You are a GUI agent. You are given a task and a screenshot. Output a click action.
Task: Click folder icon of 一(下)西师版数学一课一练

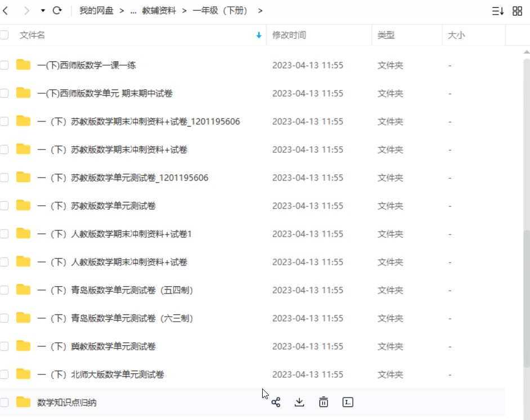click(x=23, y=65)
